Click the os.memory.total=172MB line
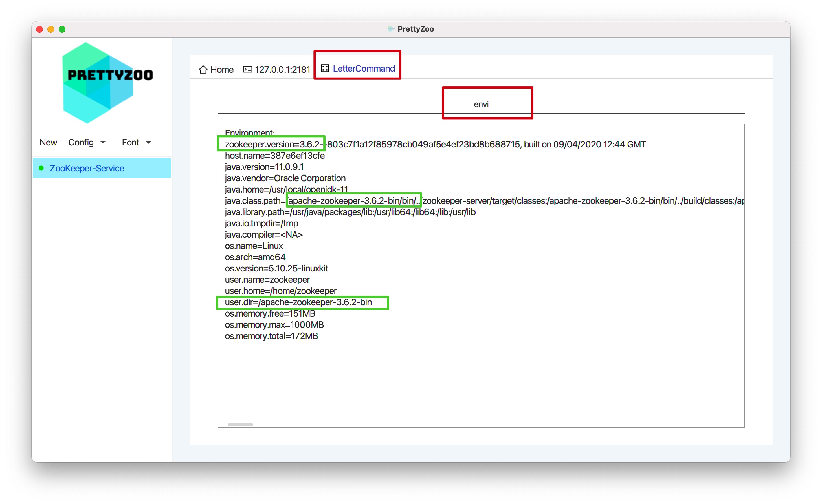This screenshot has width=822, height=504. pyautogui.click(x=272, y=336)
